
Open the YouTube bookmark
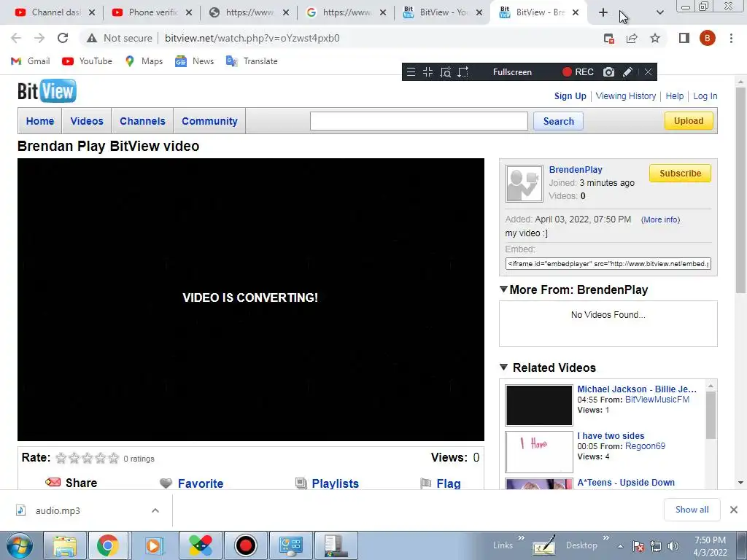pos(88,61)
